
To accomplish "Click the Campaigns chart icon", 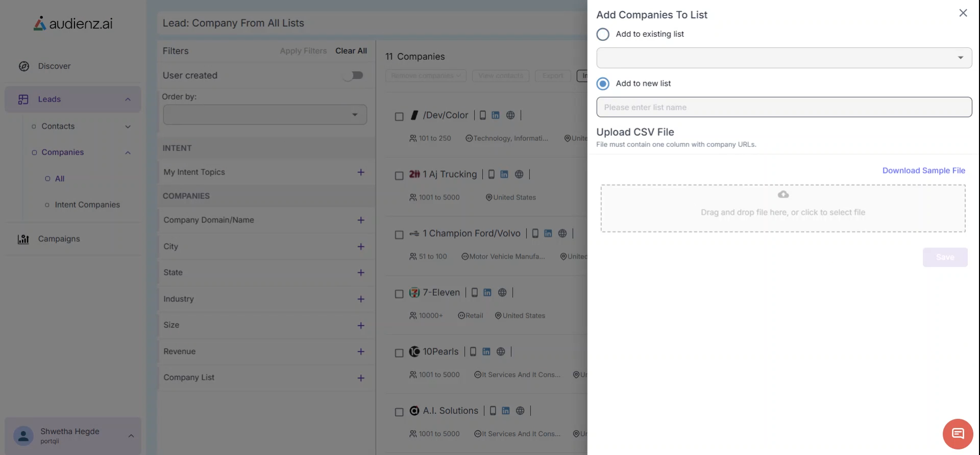I will 23,239.
